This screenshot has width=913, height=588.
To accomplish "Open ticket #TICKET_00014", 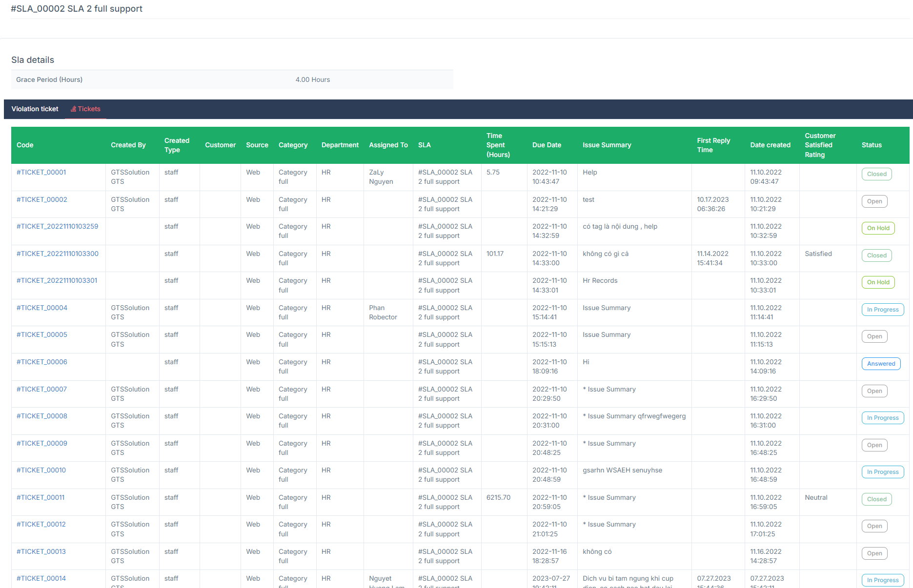I will (x=41, y=578).
